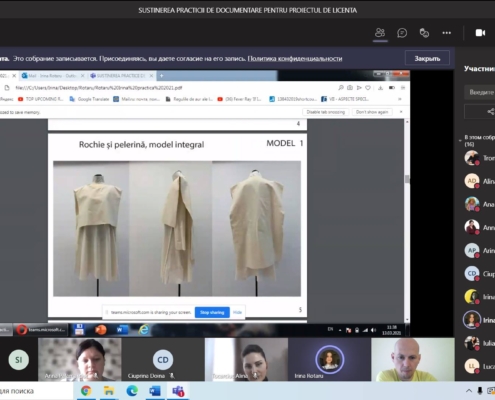Click the PDF viewer vertical scrollbar thumb
The image size is (495, 400).
(x=407, y=179)
